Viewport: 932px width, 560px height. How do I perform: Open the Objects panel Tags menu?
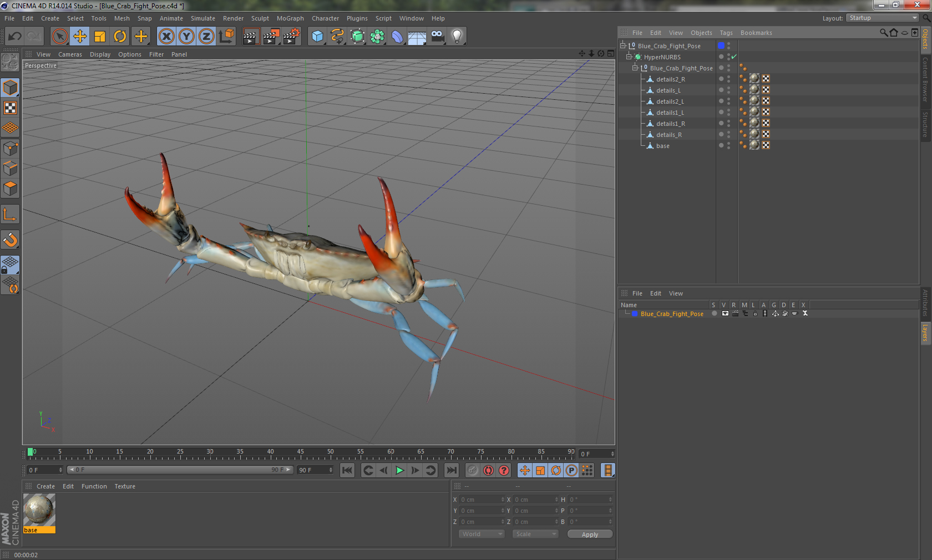[726, 33]
